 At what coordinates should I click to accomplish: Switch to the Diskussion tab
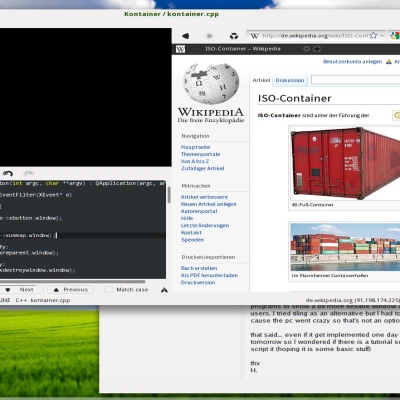click(290, 80)
